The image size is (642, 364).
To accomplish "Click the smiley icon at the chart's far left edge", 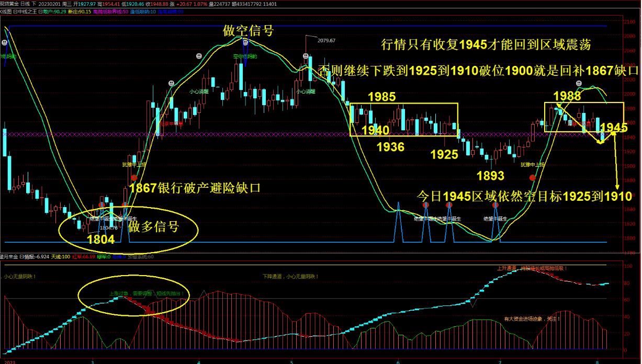I will pyautogui.click(x=4, y=42).
